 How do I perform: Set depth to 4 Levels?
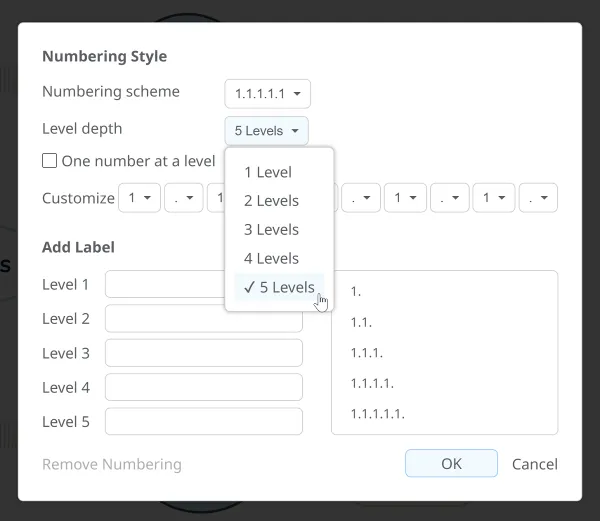pos(271,258)
